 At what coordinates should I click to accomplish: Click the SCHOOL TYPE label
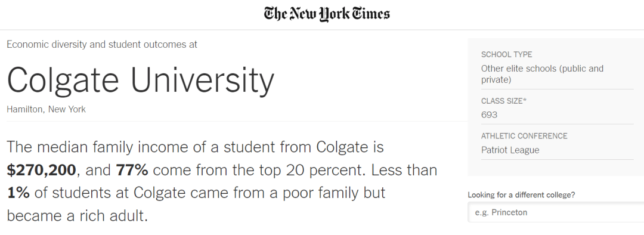506,55
